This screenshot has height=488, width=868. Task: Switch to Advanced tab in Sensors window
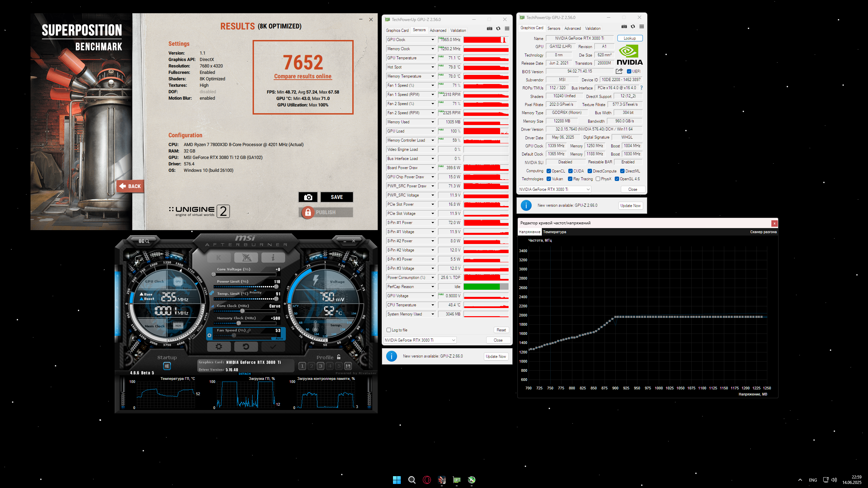(x=438, y=30)
